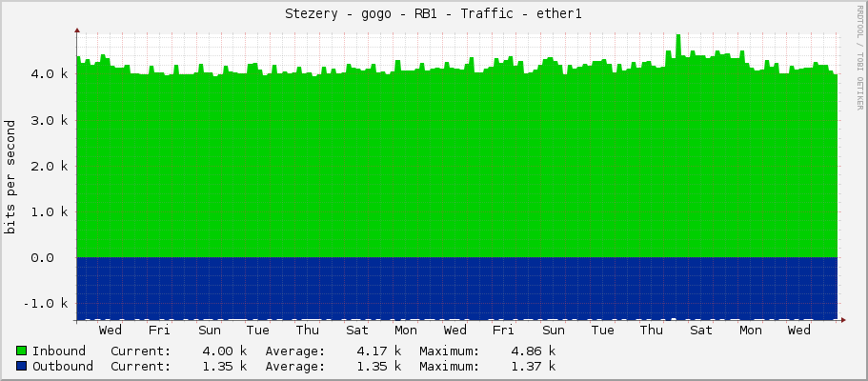The height and width of the screenshot is (381, 868).
Task: Click the 'Inbound' legend label
Action: coord(59,351)
